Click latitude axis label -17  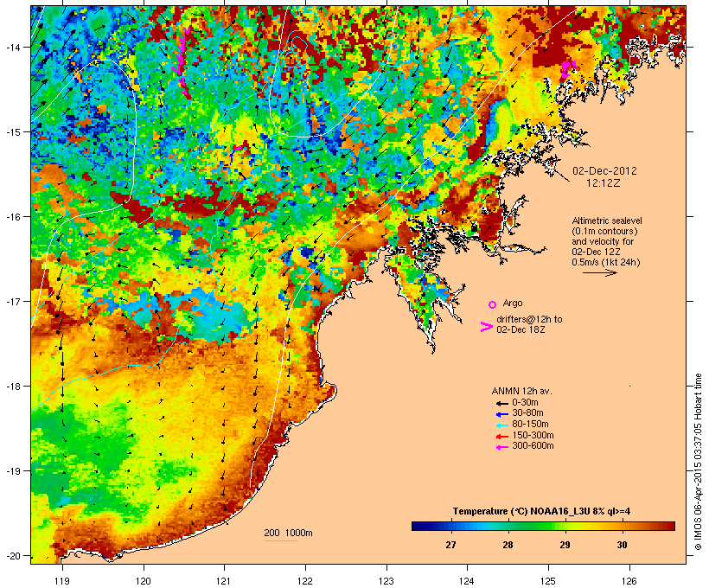click(12, 301)
